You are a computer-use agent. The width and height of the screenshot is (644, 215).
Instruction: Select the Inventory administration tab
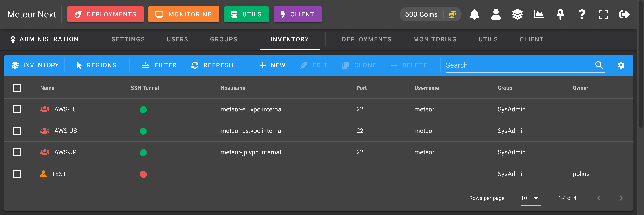click(x=290, y=39)
